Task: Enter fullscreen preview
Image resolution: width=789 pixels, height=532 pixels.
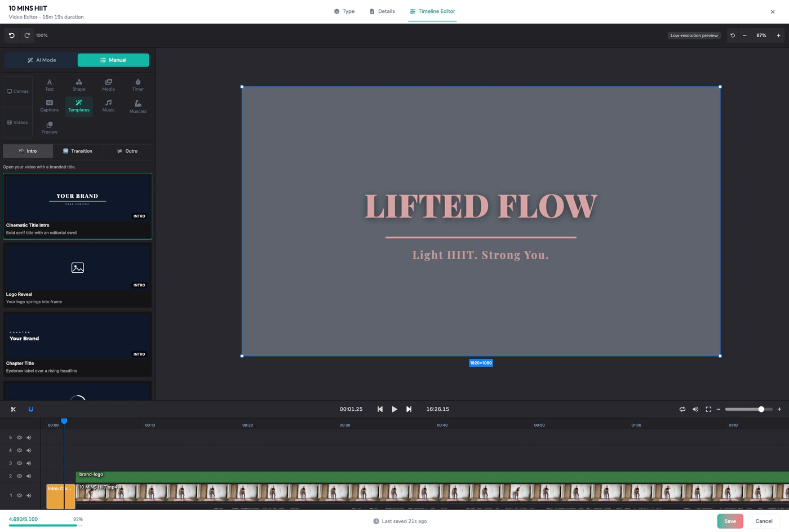Action: pos(708,409)
